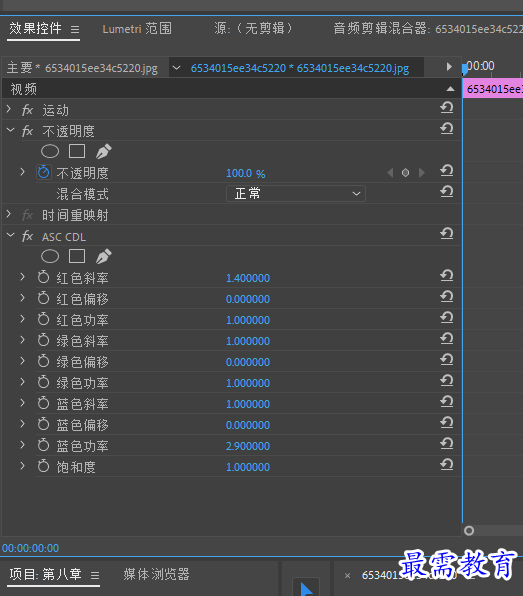Reset the 红色斜率 parameter
523x596 pixels.
[x=447, y=276]
